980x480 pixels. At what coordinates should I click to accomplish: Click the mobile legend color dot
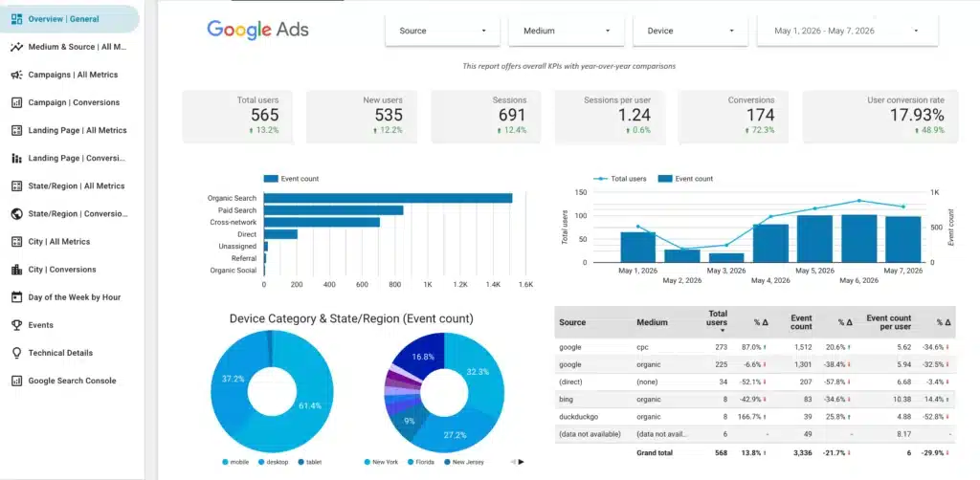click(225, 462)
